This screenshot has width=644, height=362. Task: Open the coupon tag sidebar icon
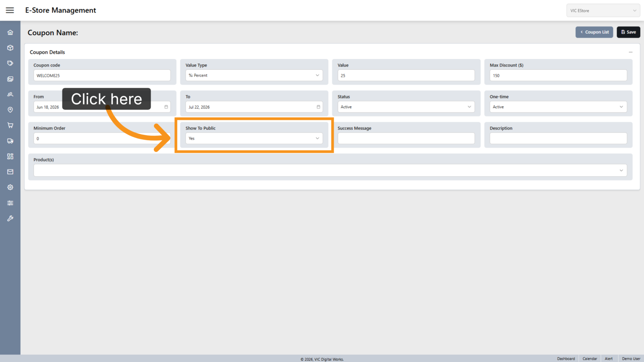[x=10, y=63]
